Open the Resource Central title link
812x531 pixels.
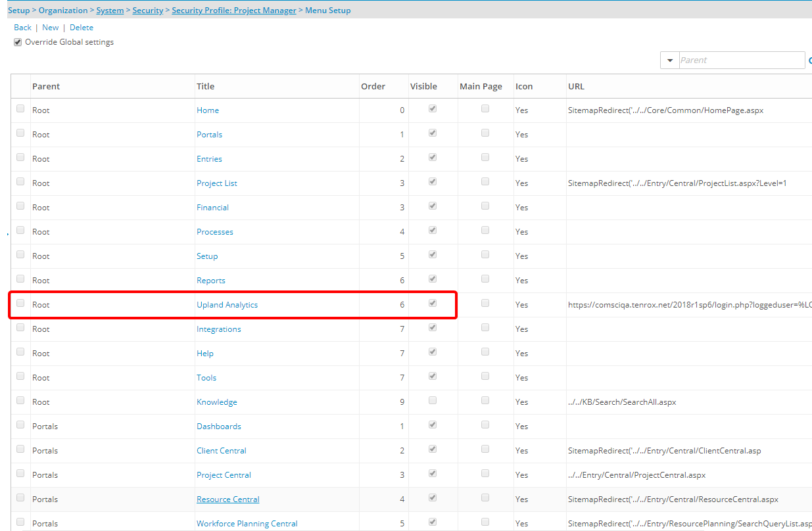point(227,499)
